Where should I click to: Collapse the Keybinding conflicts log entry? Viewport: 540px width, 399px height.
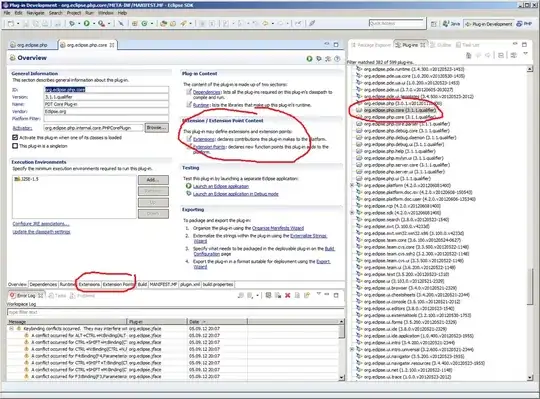click(x=11, y=328)
